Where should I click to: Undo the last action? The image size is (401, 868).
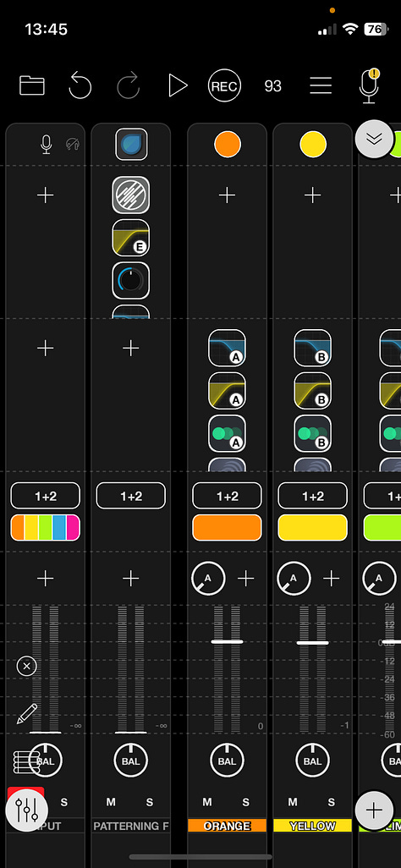[80, 85]
